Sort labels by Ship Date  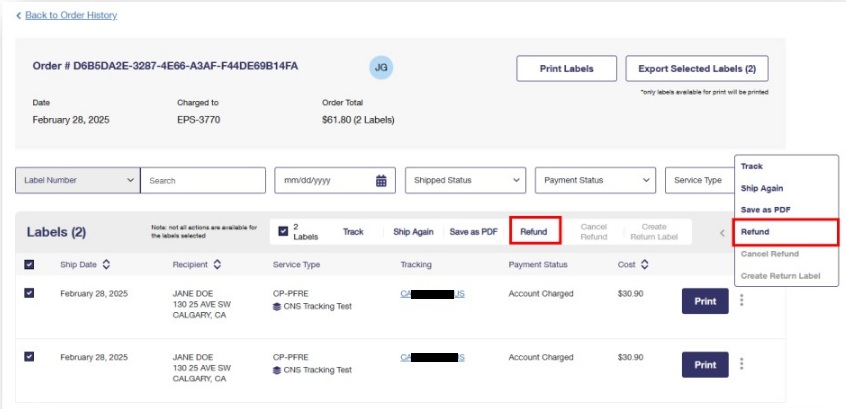106,265
